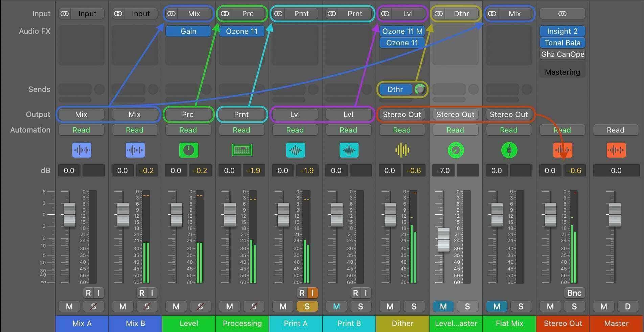The width and height of the screenshot is (644, 332).
Task: Click stereo format icon on Level channel input
Action: pyautogui.click(x=171, y=14)
